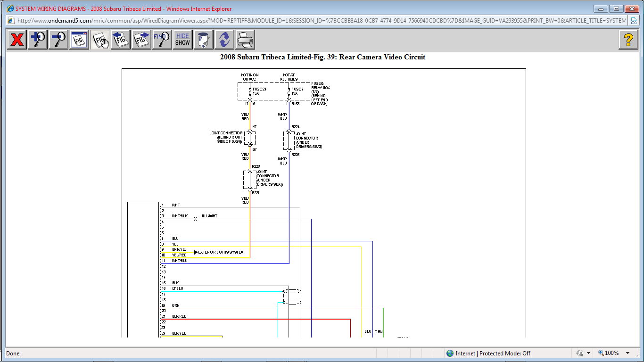Open the help question mark
Viewport: 644px width, 362px height.
pos(628,40)
